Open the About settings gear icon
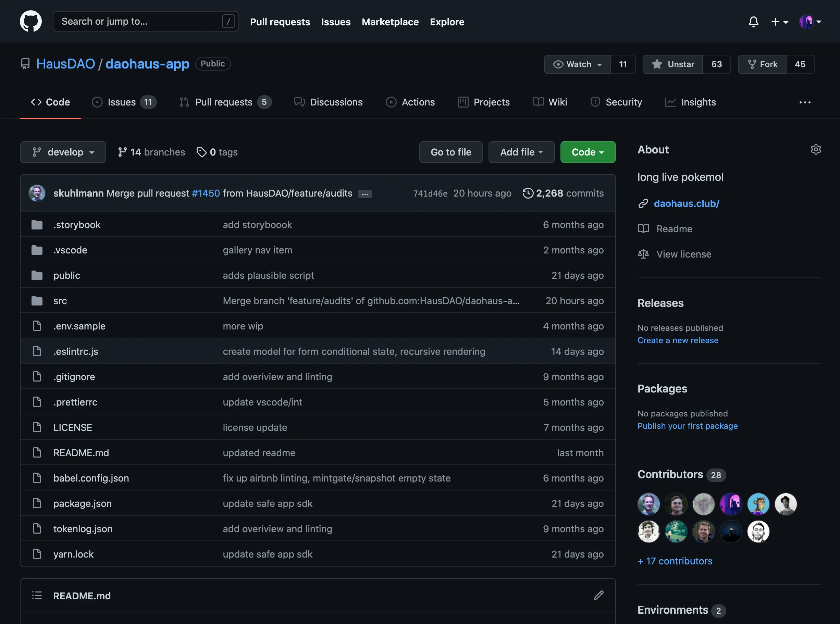The height and width of the screenshot is (624, 840). (x=815, y=150)
